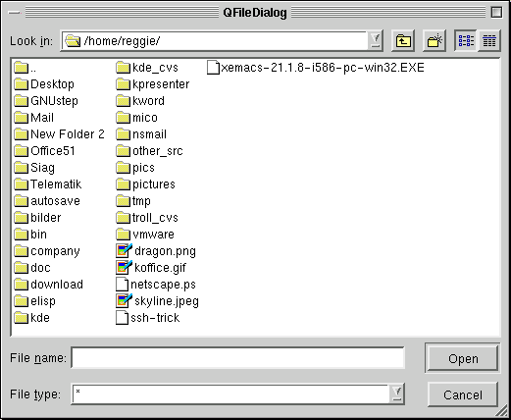Image resolution: width=511 pixels, height=420 pixels.
Task: Click the Cancel button
Action: click(463, 394)
